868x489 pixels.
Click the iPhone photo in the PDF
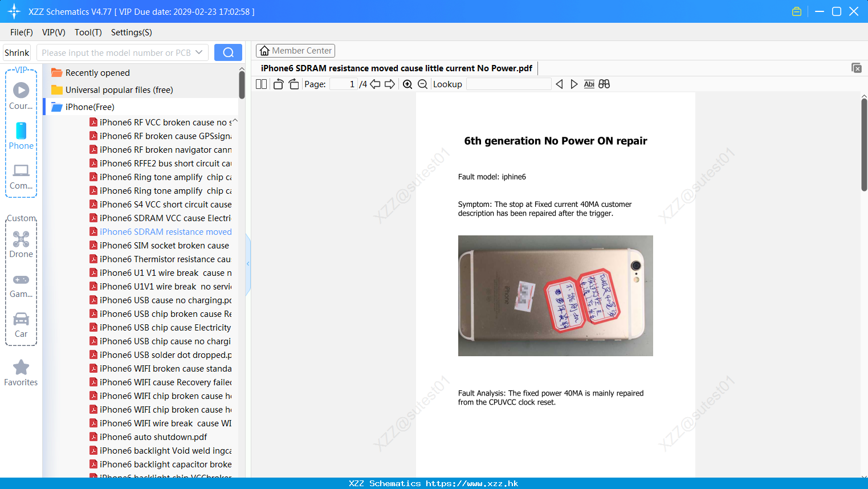coord(556,296)
